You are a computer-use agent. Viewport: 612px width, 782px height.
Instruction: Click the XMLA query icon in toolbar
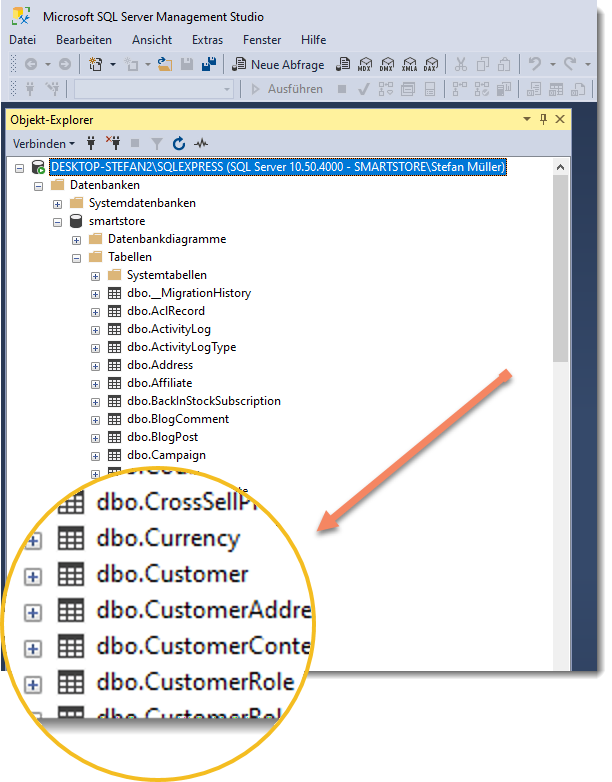(x=409, y=64)
